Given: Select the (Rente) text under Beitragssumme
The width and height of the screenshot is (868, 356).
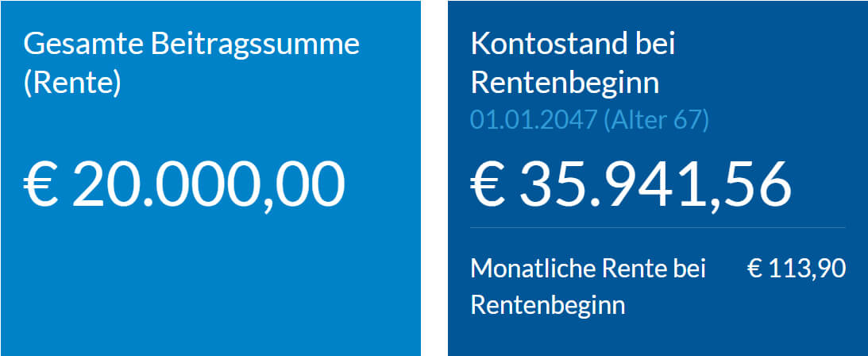Looking at the screenshot, I should (72, 83).
